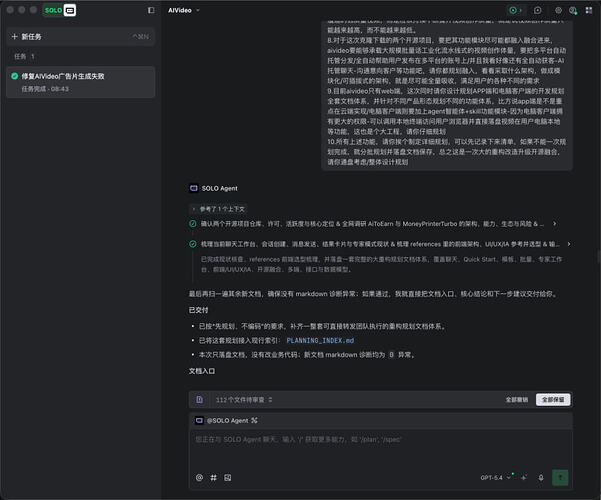Screen dimensions: 601x500
Task: Click the 全部保留 keep all button
Action: tap(553, 400)
